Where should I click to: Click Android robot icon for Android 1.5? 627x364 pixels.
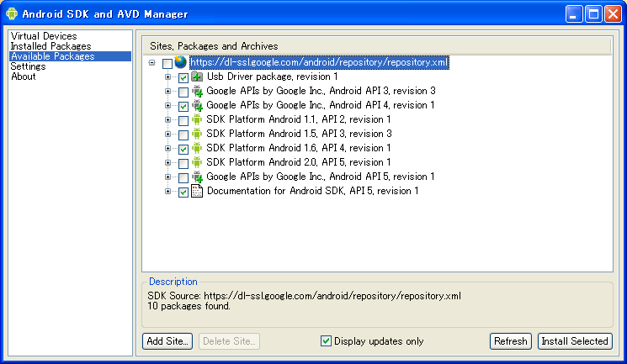pos(197,134)
